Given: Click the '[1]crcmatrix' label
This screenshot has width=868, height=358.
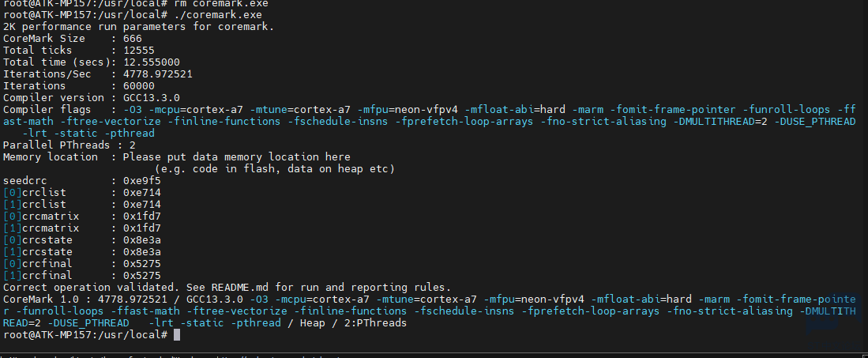Looking at the screenshot, I should click(x=41, y=228).
